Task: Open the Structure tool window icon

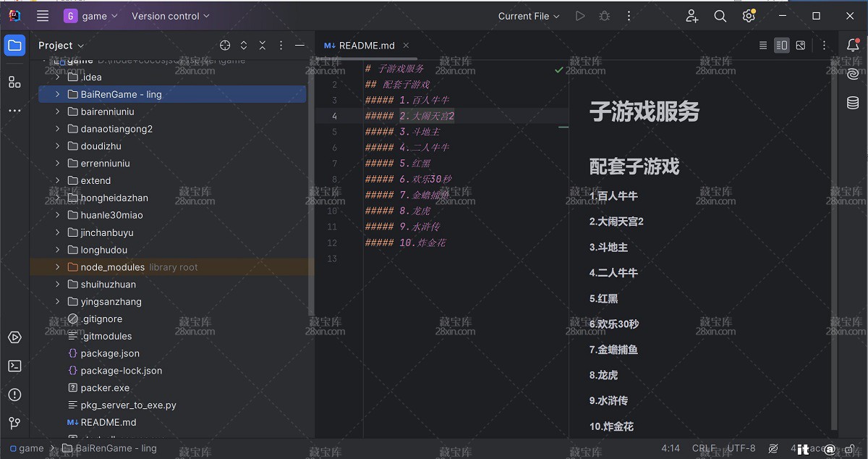Action: click(14, 82)
